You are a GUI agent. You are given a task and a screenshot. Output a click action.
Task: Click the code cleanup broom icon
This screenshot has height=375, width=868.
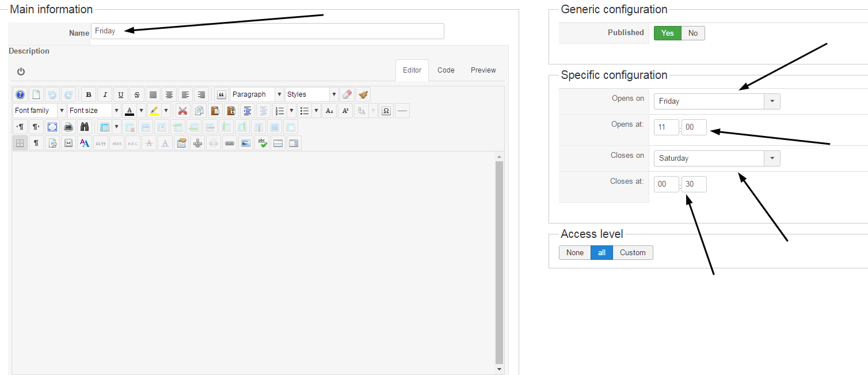(363, 94)
